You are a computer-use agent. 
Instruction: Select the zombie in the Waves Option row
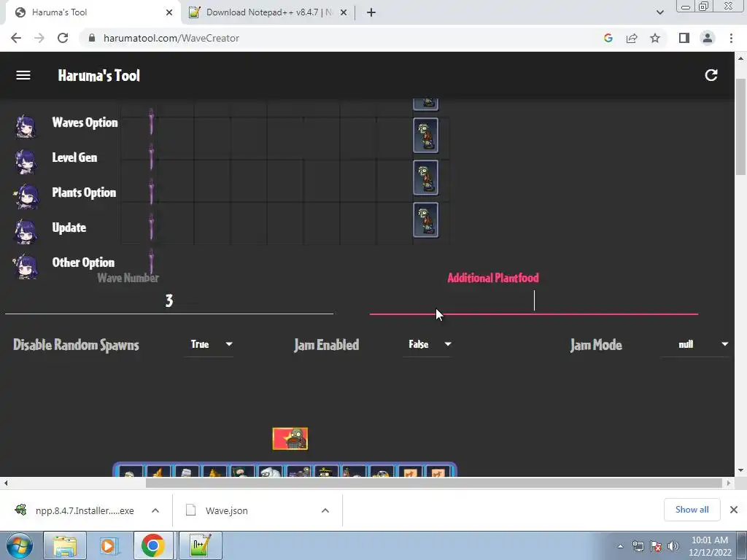click(425, 136)
